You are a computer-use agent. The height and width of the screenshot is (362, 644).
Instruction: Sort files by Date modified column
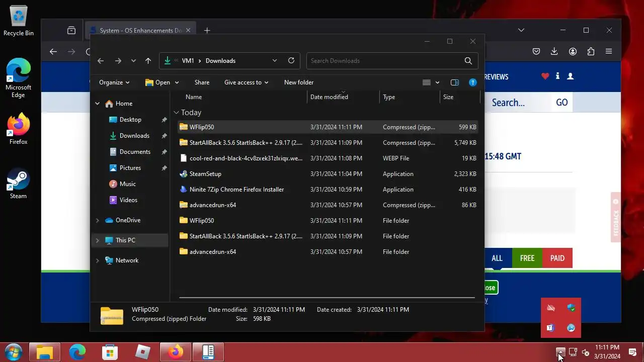[329, 97]
